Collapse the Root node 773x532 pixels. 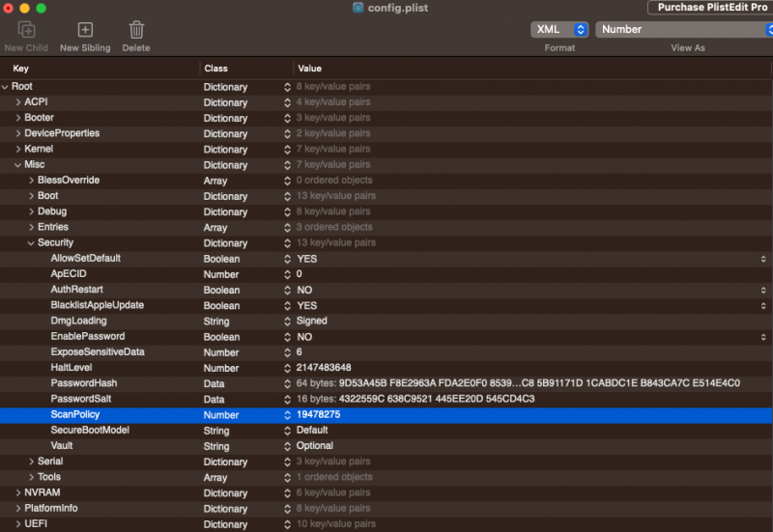5,87
